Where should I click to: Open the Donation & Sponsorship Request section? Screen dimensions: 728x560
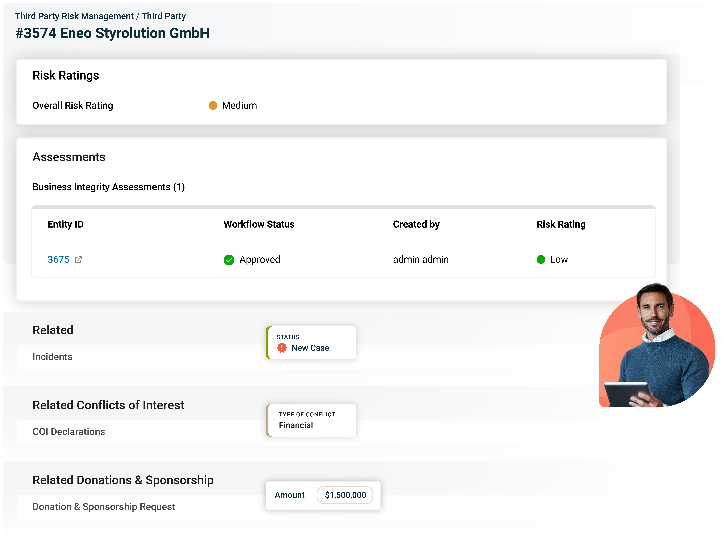(104, 507)
